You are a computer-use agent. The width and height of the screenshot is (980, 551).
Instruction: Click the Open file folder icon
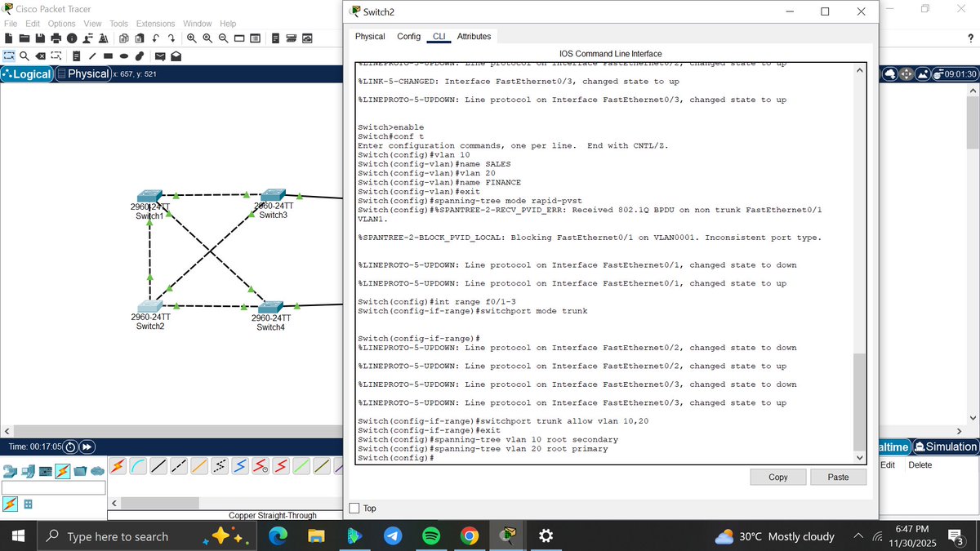pyautogui.click(x=24, y=38)
